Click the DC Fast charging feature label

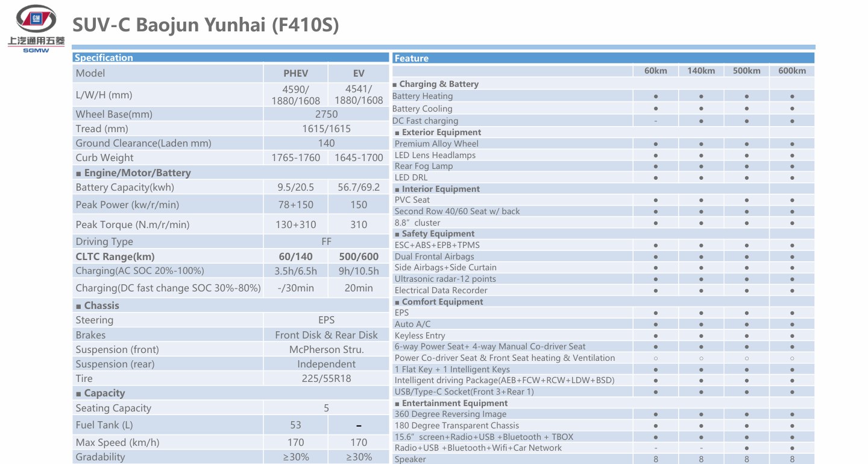point(425,121)
